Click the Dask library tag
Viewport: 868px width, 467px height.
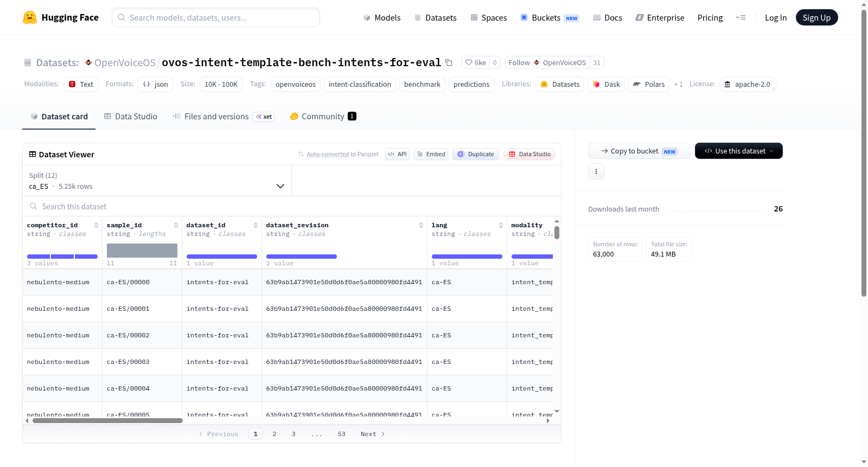coord(607,84)
